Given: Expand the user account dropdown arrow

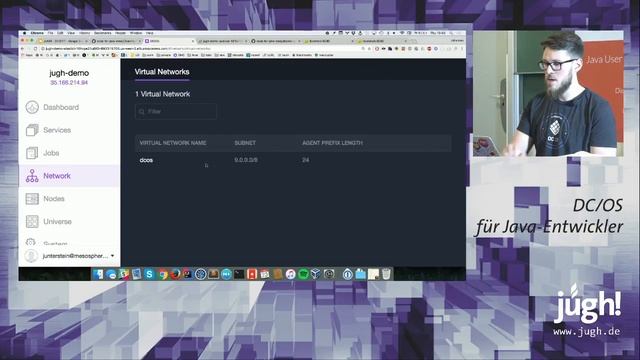Looking at the screenshot, I should click(x=112, y=256).
